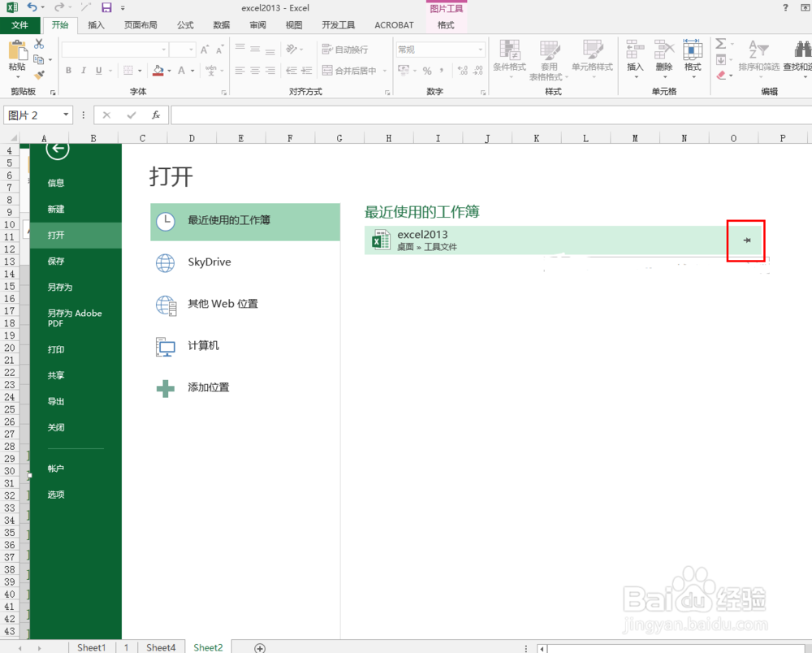Click the new sheet plus button

[x=260, y=648]
